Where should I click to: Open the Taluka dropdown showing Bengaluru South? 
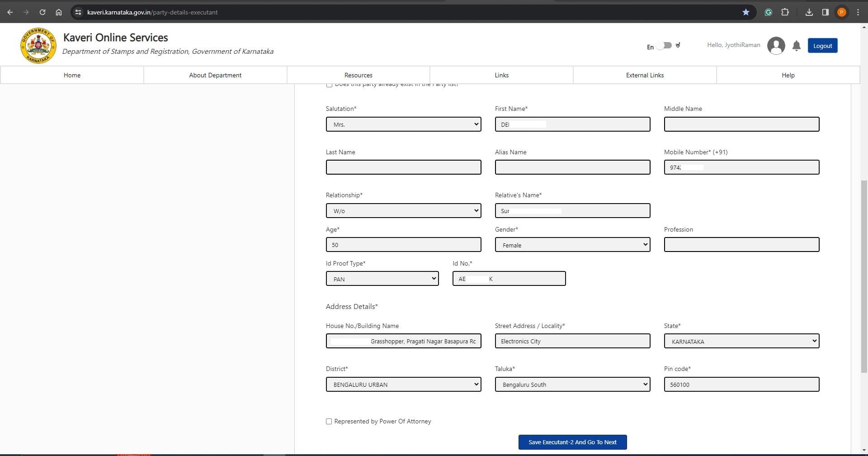[572, 385]
